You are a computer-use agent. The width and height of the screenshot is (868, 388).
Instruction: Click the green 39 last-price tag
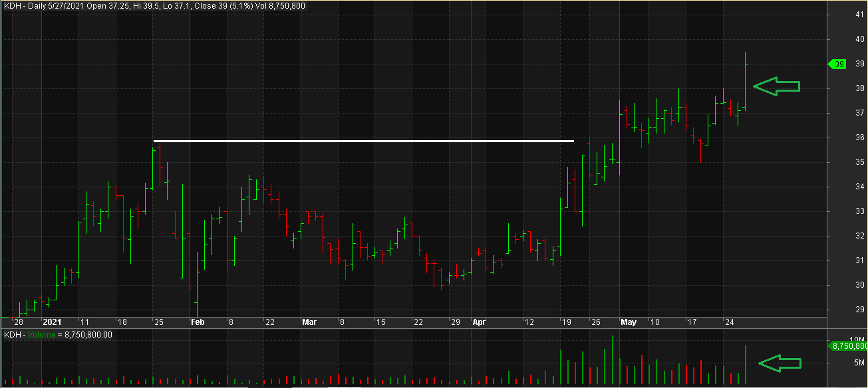(x=837, y=64)
